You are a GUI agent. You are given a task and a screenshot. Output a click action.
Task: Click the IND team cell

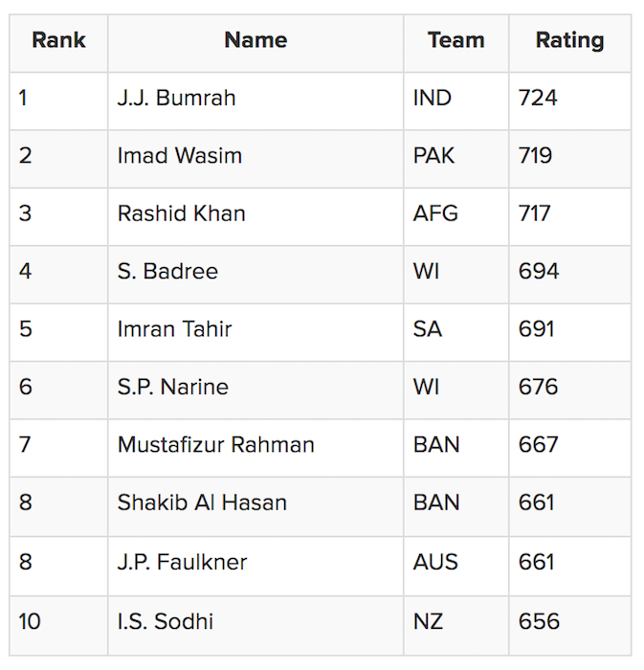(433, 98)
